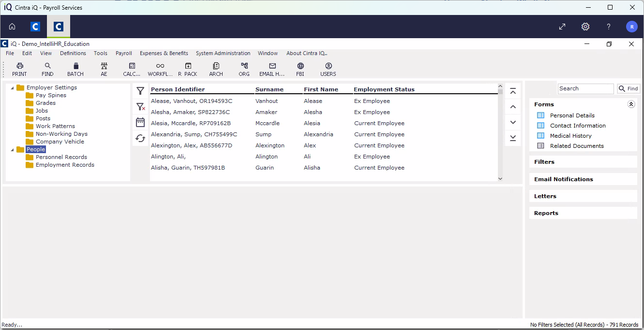
Task: Jump to first record arrow
Action: pyautogui.click(x=513, y=91)
